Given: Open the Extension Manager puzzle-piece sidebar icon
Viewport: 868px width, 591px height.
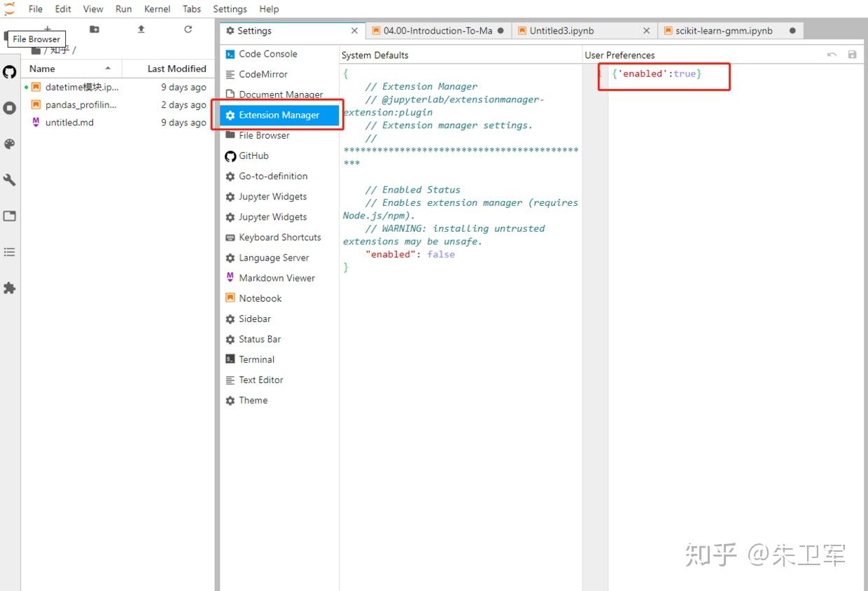Looking at the screenshot, I should [9, 287].
